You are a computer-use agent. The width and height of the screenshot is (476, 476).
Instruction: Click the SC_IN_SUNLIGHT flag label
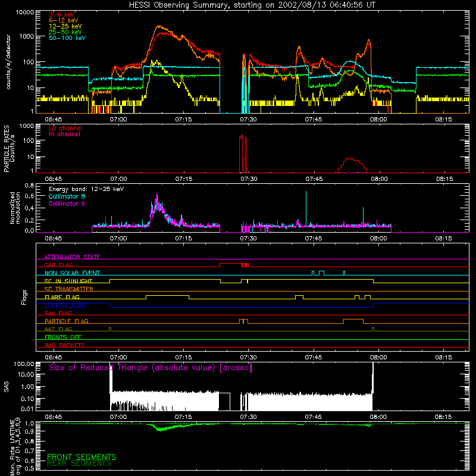[68, 281]
